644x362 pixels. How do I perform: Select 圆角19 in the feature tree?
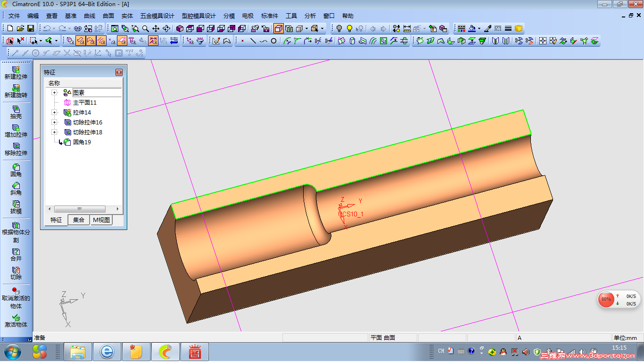coord(82,142)
